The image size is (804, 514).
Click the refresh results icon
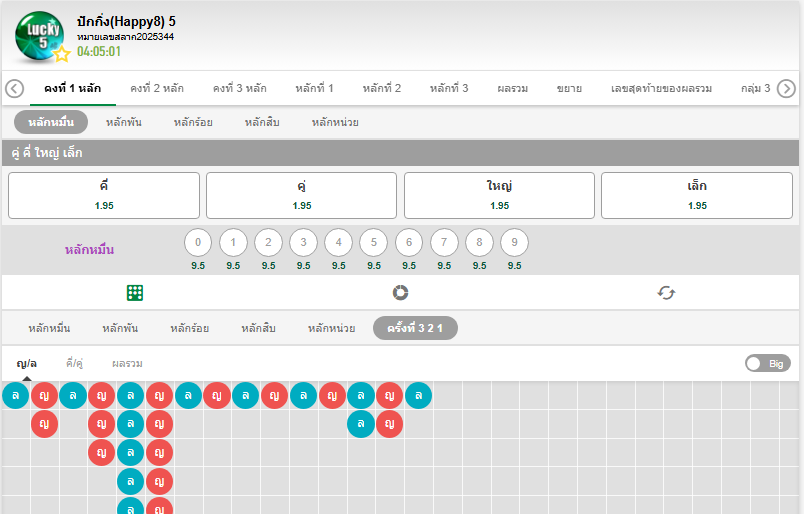[666, 293]
